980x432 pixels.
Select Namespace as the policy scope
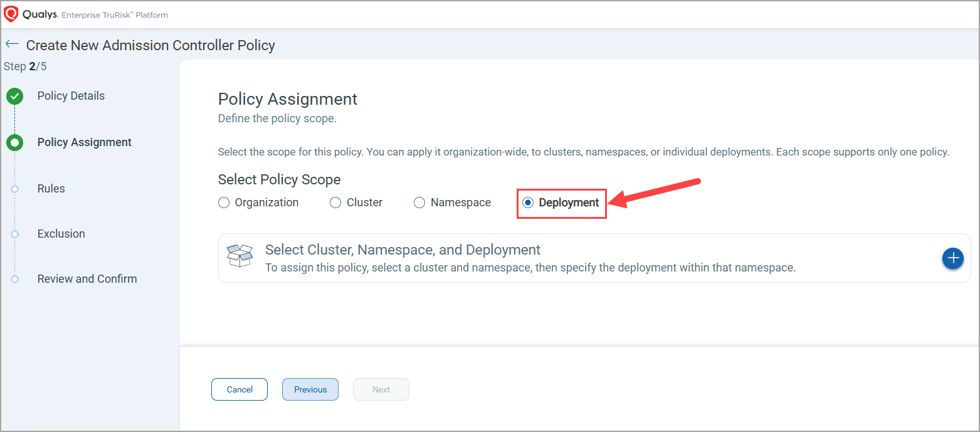click(x=419, y=203)
